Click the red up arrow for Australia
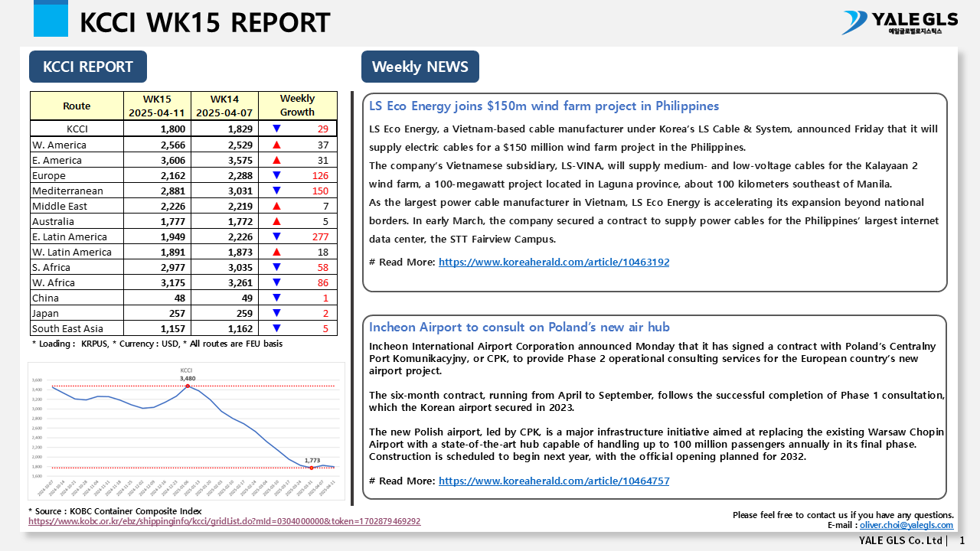 pyautogui.click(x=276, y=221)
